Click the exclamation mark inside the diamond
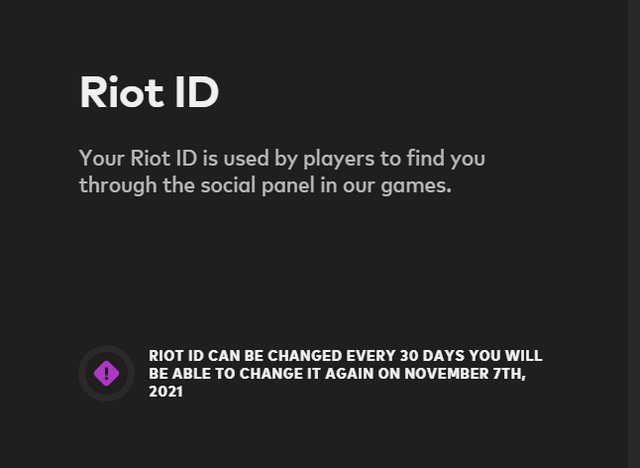640x468 pixels. (106, 373)
